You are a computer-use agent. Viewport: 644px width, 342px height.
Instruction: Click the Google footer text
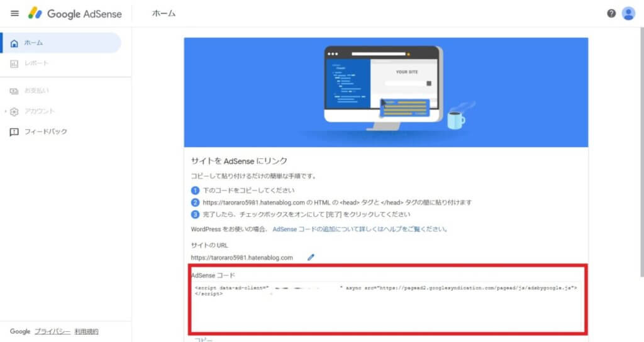point(20,331)
